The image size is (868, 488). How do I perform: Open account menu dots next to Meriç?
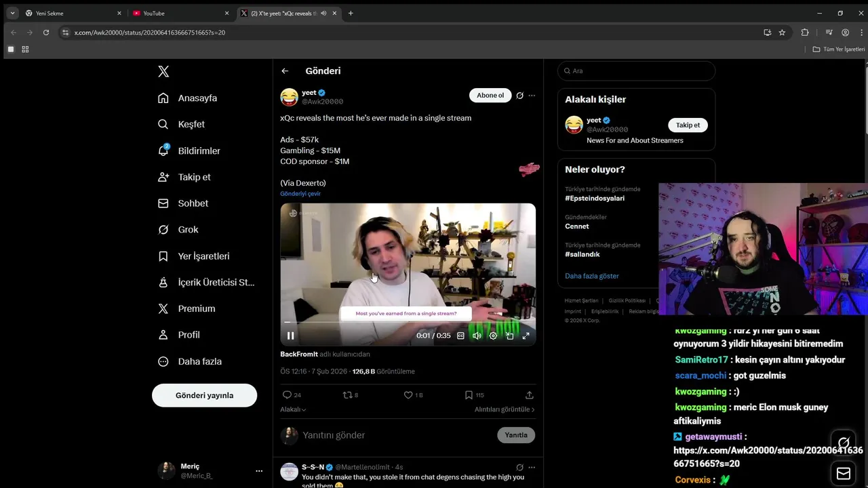click(x=259, y=470)
